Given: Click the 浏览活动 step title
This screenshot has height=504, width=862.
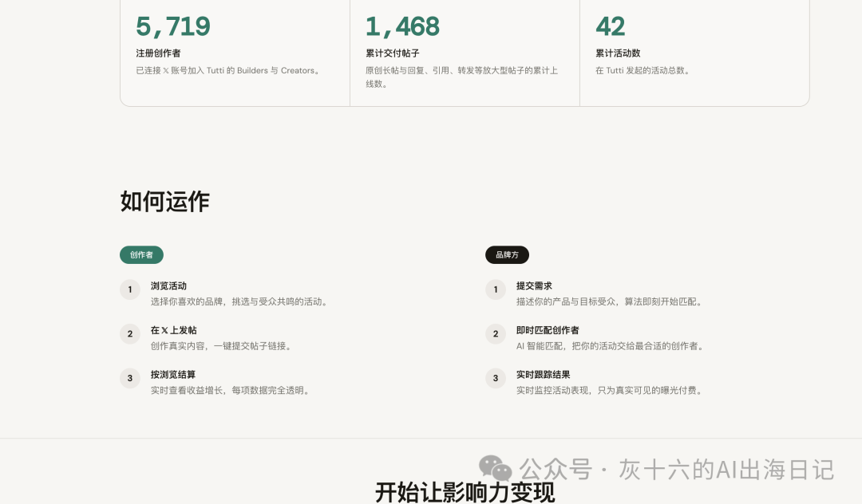Looking at the screenshot, I should click(168, 285).
